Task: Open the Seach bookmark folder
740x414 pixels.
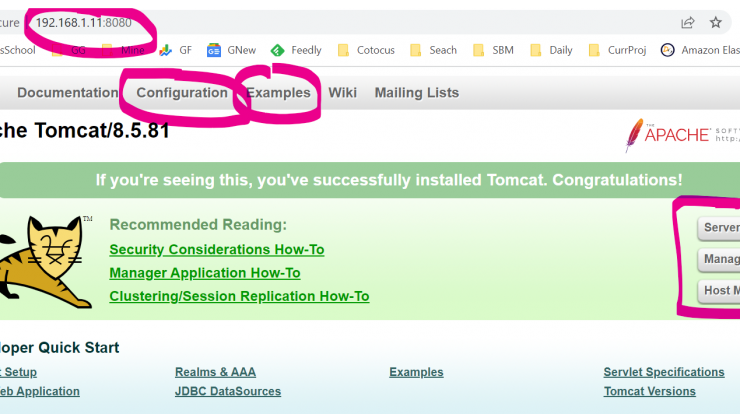Action: coord(433,50)
